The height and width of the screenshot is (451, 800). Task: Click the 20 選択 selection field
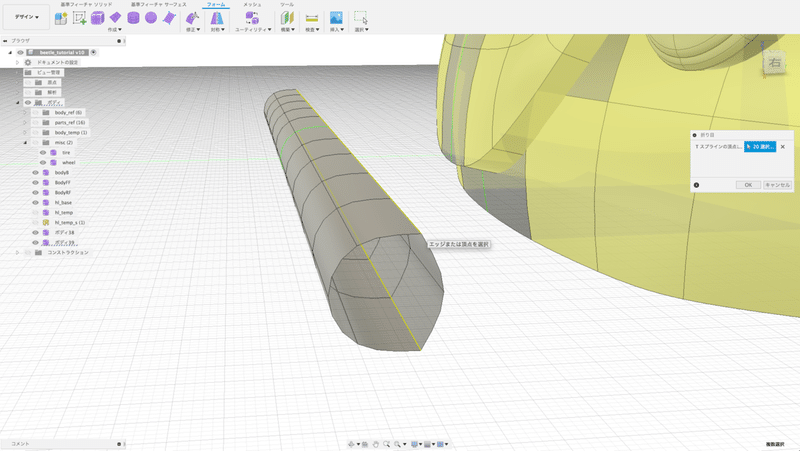click(x=760, y=147)
